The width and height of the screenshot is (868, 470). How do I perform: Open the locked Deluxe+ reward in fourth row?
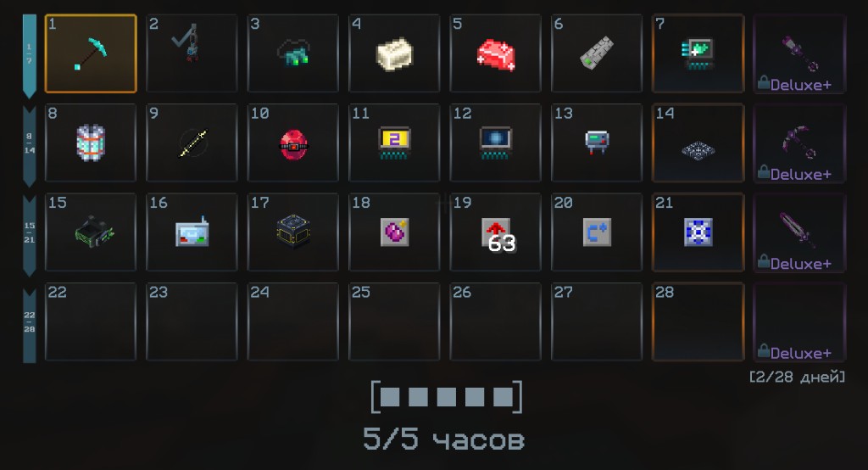point(799,322)
